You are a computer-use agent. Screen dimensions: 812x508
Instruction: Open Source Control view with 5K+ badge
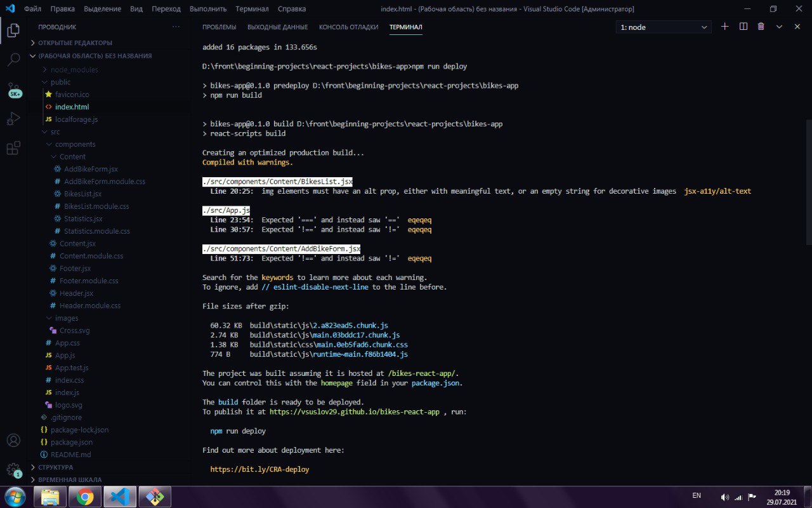[x=14, y=90]
